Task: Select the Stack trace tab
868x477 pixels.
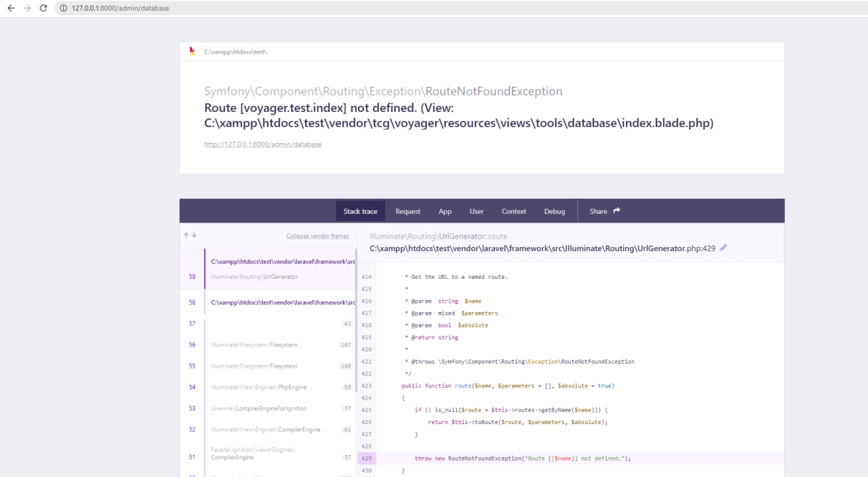Action: [x=360, y=211]
